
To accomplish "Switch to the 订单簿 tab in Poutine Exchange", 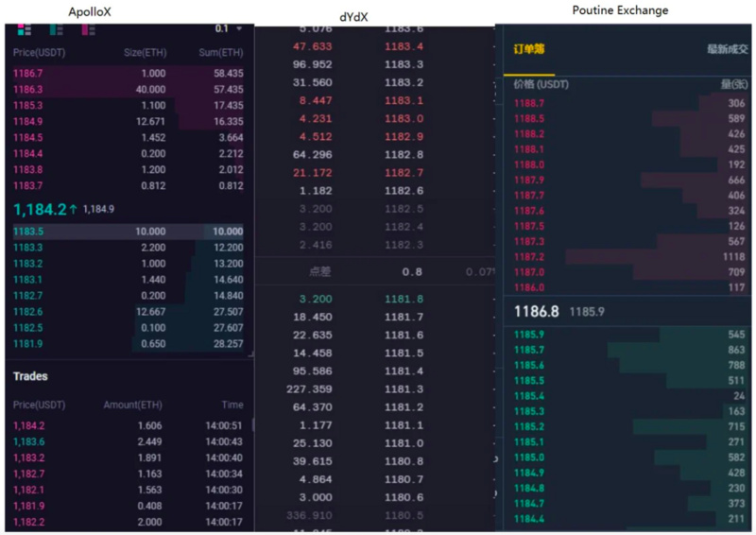I will (x=529, y=49).
